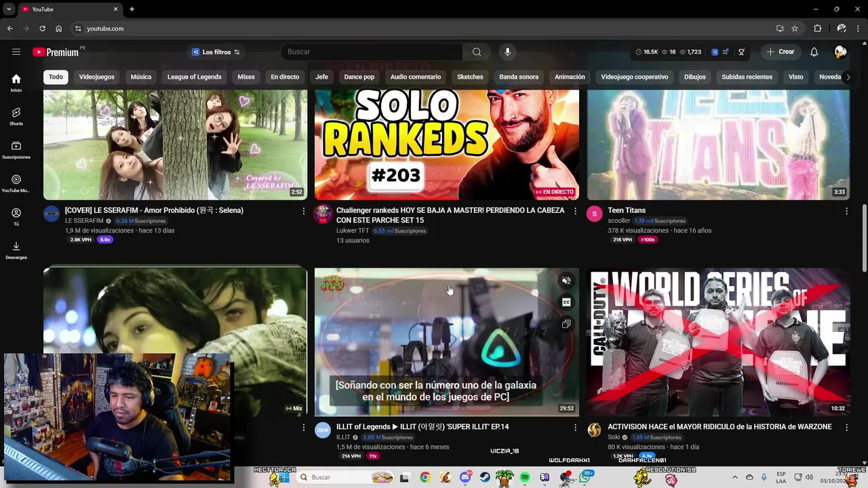Show hidden system tray icons chevron
Image resolution: width=868 pixels, height=488 pixels.
(x=735, y=477)
